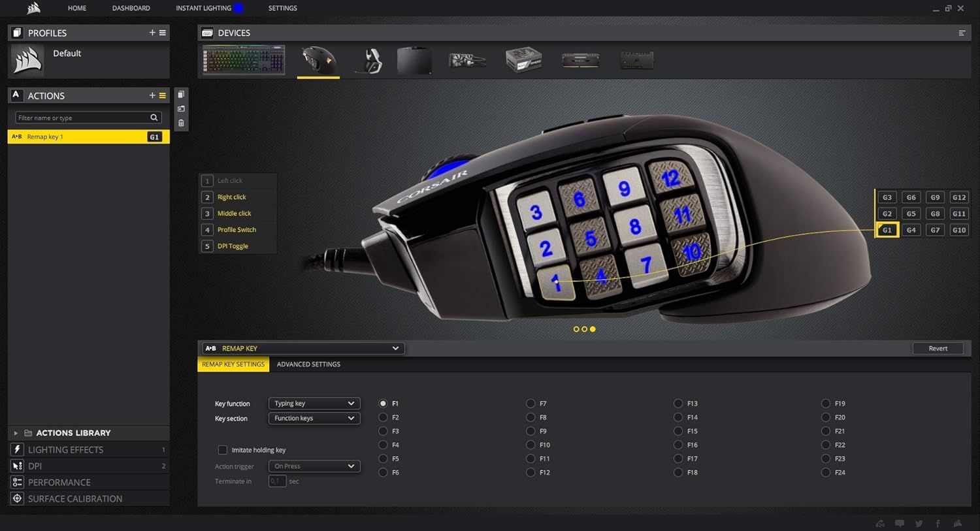
Task: Select the F13 radio button
Action: coord(678,403)
